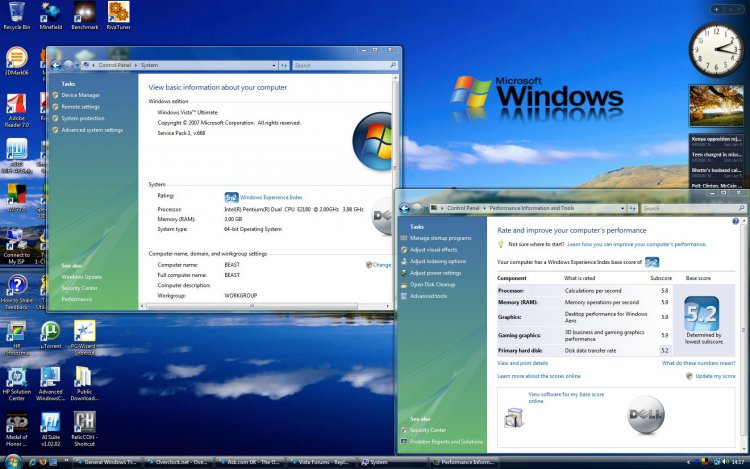The height and width of the screenshot is (469, 750).
Task: Launch HP Solution Center icon
Action: [x=17, y=384]
